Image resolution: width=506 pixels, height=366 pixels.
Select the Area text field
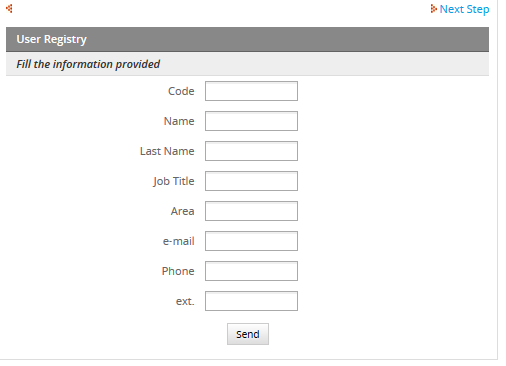251,211
